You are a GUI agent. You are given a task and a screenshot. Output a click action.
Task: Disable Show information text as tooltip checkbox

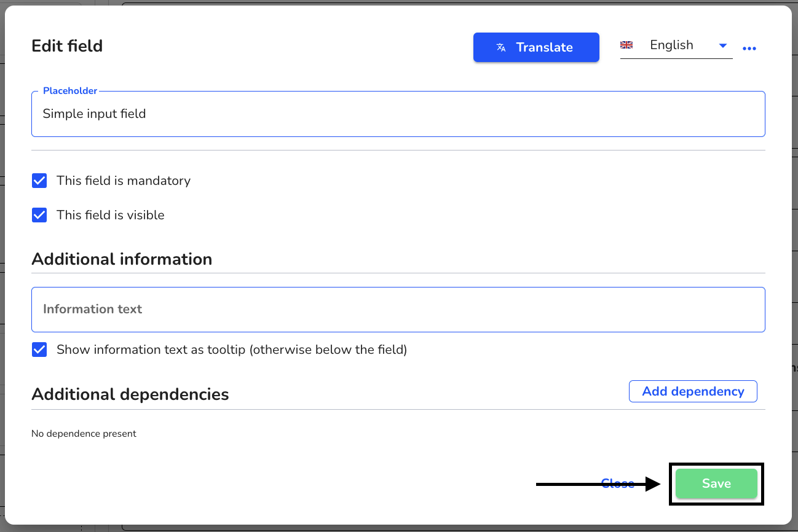[39, 350]
